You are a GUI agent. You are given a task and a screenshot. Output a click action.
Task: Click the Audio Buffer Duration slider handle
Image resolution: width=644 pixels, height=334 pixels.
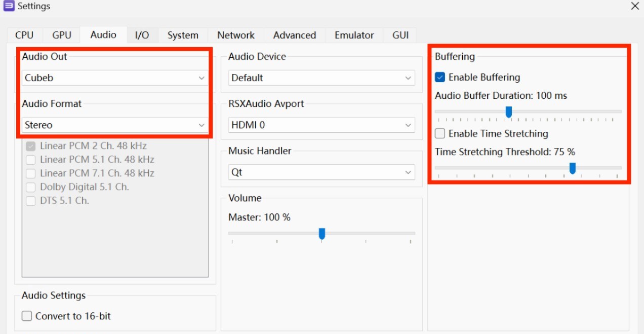coord(509,112)
